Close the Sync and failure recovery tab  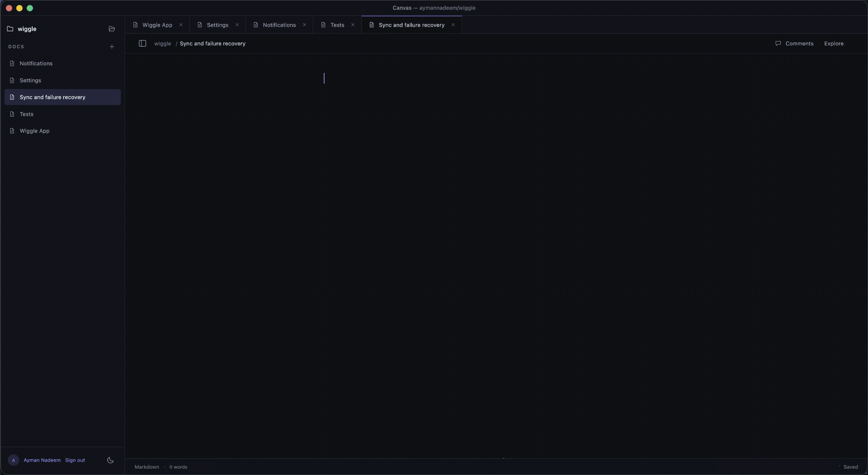[453, 25]
